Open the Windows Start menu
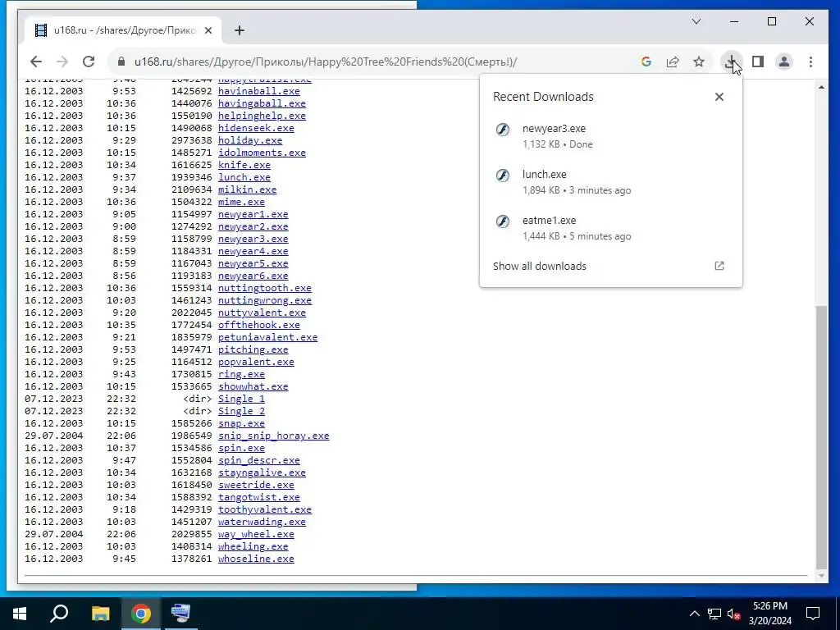Screen dimensions: 840x630 pyautogui.click(x=20, y=614)
